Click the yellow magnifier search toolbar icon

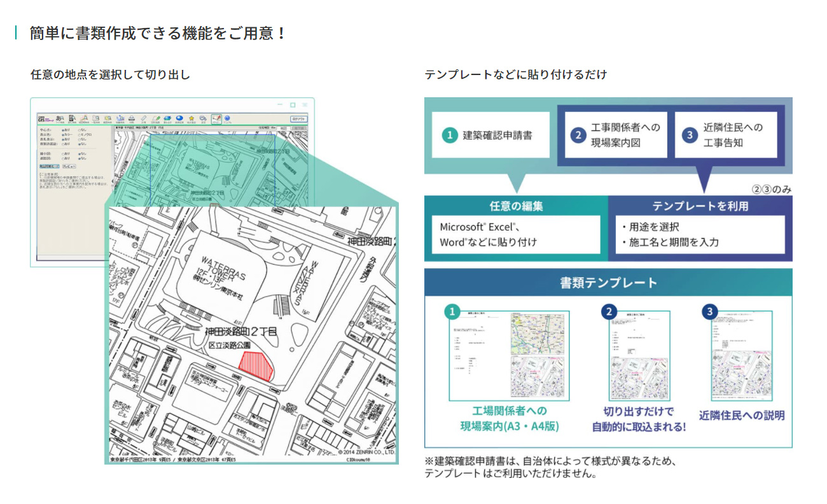pyautogui.click(x=108, y=118)
